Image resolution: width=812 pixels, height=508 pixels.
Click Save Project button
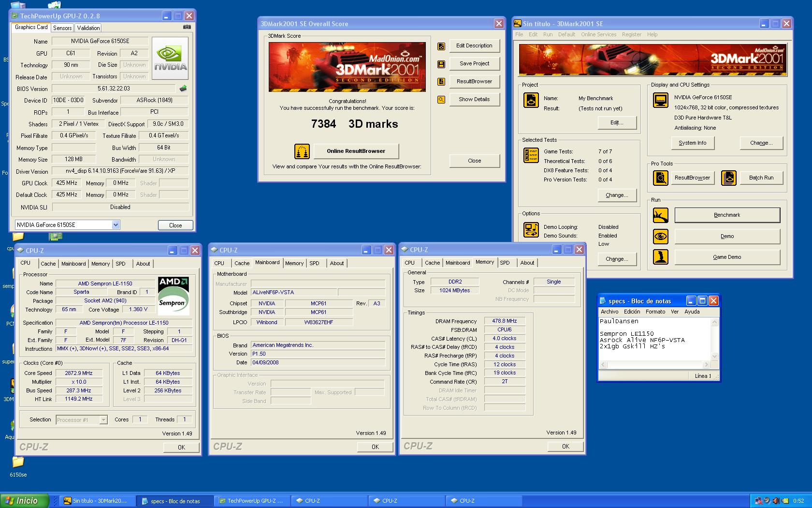[474, 64]
